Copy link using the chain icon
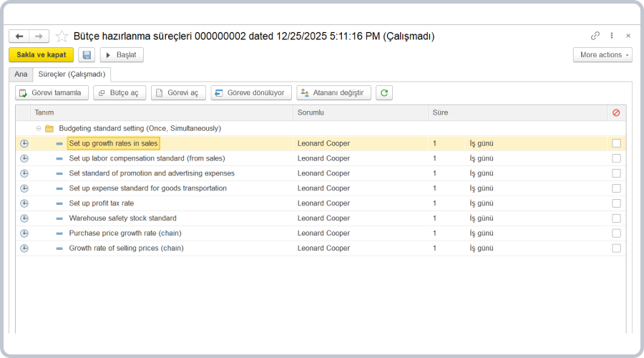This screenshot has width=644, height=358. [x=595, y=36]
